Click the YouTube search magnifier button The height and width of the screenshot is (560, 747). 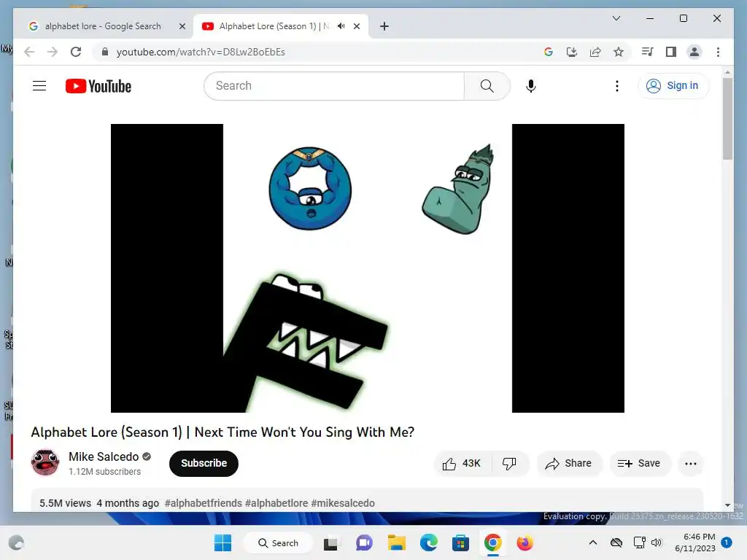487,86
